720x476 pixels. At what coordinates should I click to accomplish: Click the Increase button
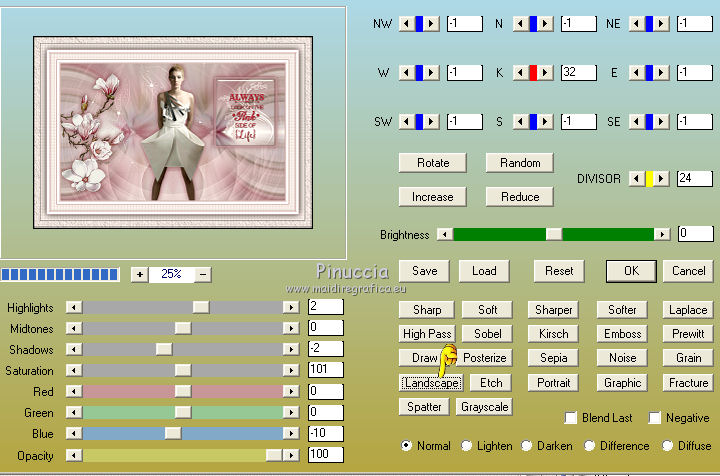coord(433,197)
